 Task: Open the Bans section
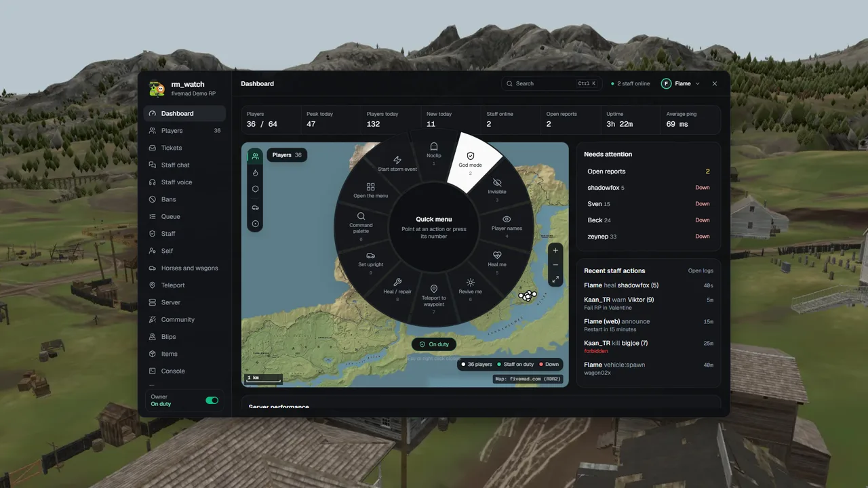pos(184,199)
